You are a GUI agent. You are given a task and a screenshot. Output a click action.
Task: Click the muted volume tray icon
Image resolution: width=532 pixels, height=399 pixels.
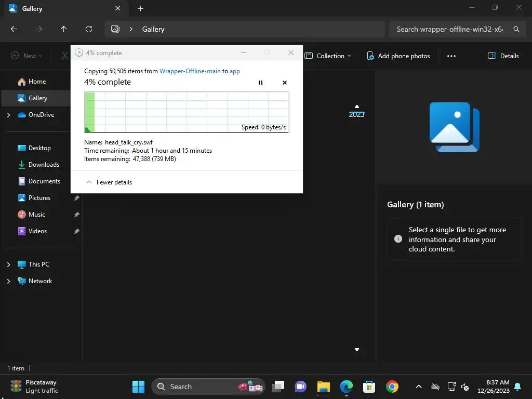coord(465,387)
